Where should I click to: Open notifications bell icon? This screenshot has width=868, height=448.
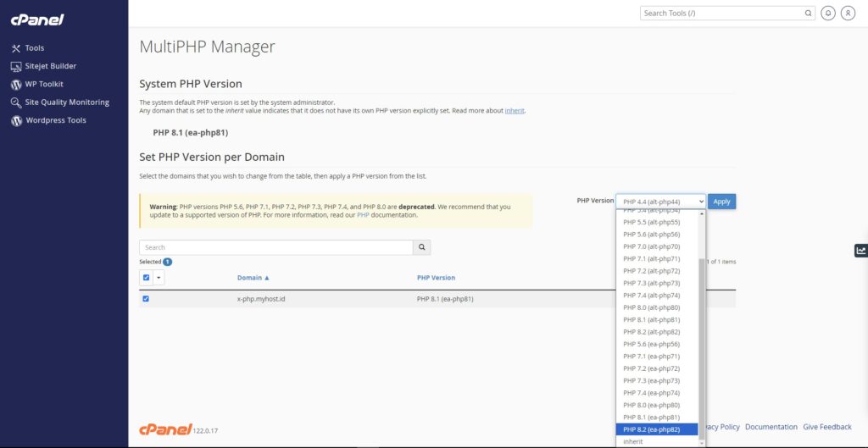[828, 14]
